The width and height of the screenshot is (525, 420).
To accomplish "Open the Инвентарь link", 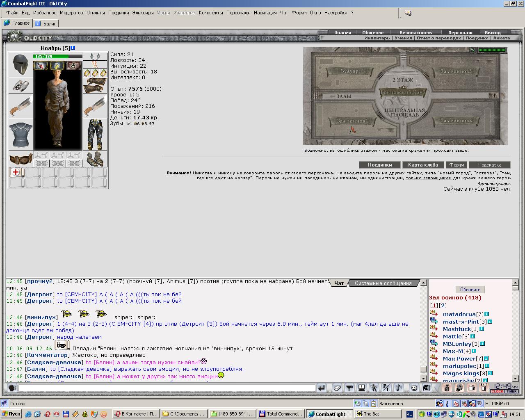I will click(377, 38).
